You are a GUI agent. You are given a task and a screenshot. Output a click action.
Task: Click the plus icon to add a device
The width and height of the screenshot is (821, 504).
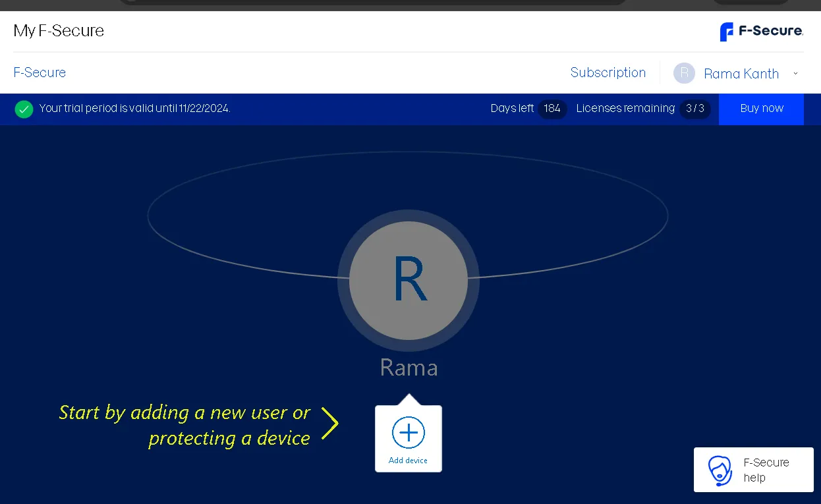pyautogui.click(x=409, y=433)
